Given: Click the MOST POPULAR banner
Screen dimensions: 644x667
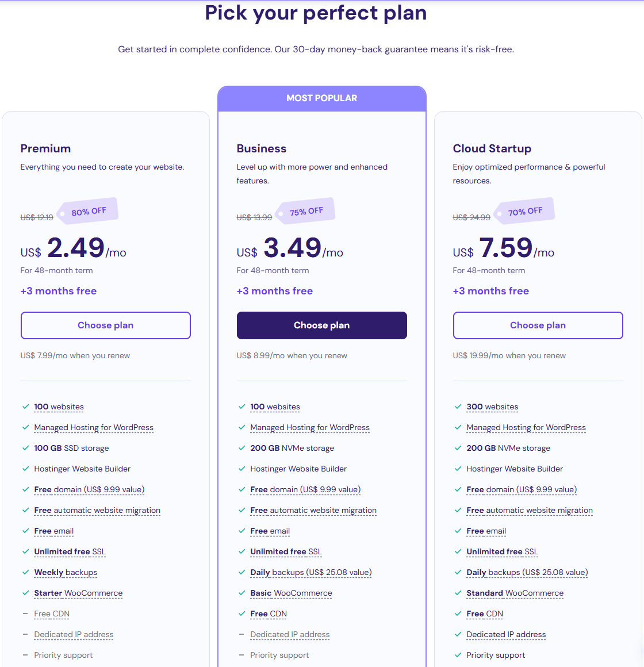Looking at the screenshot, I should tap(321, 98).
